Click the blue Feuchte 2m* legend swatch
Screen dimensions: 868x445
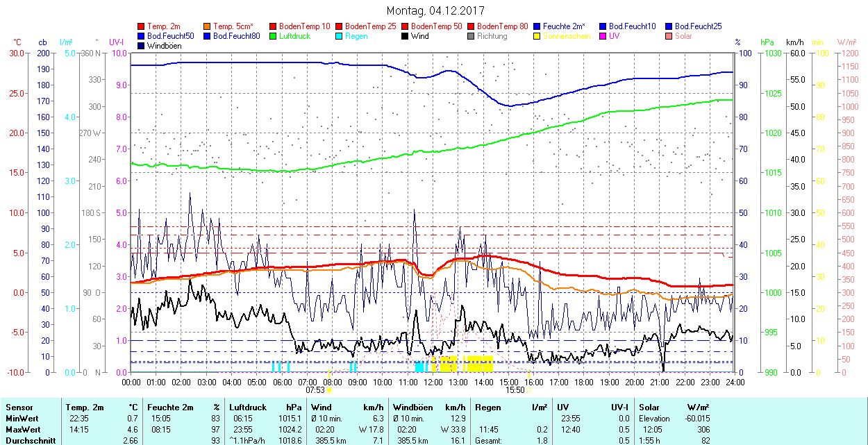tap(537, 26)
